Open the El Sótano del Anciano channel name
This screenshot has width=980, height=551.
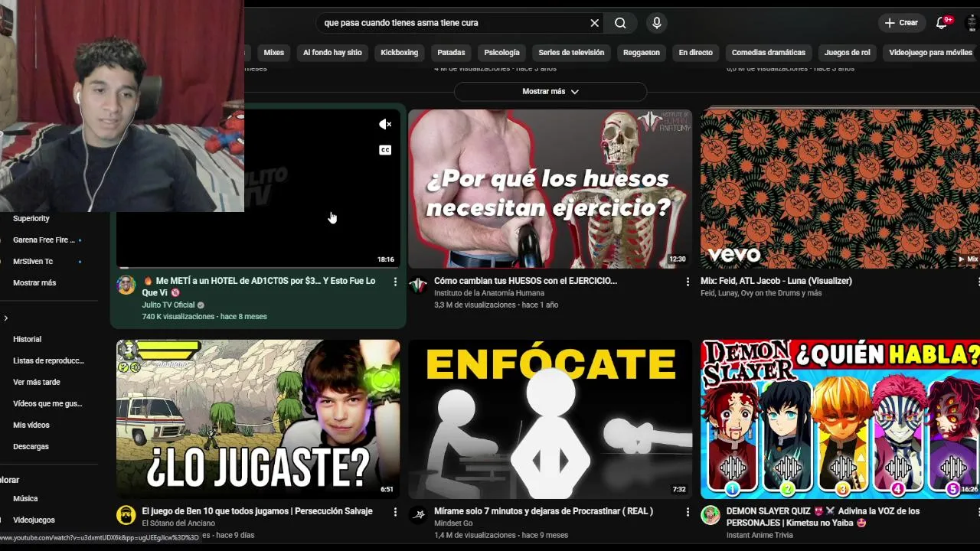(178, 523)
